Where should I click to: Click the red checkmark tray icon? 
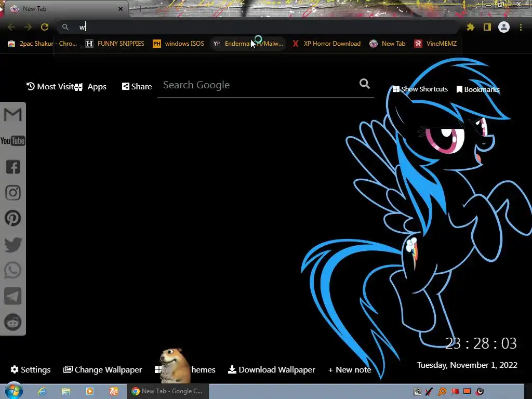tap(429, 392)
